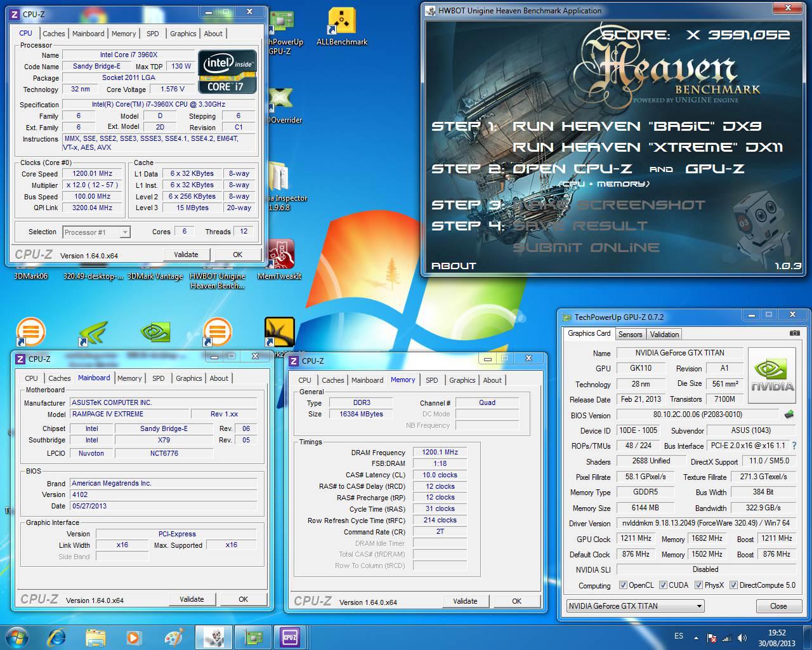
Task: Save the BIOS using GPU-Z chip icon
Action: [x=789, y=415]
